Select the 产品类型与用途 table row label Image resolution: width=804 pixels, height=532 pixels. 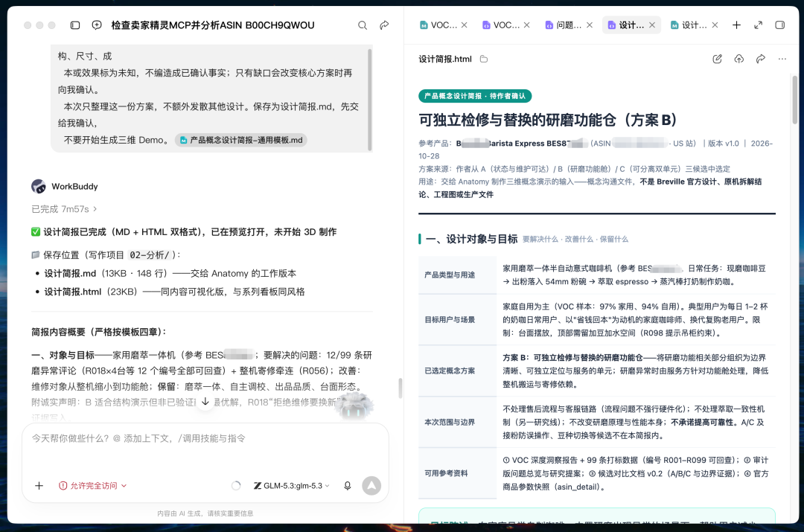click(x=450, y=275)
